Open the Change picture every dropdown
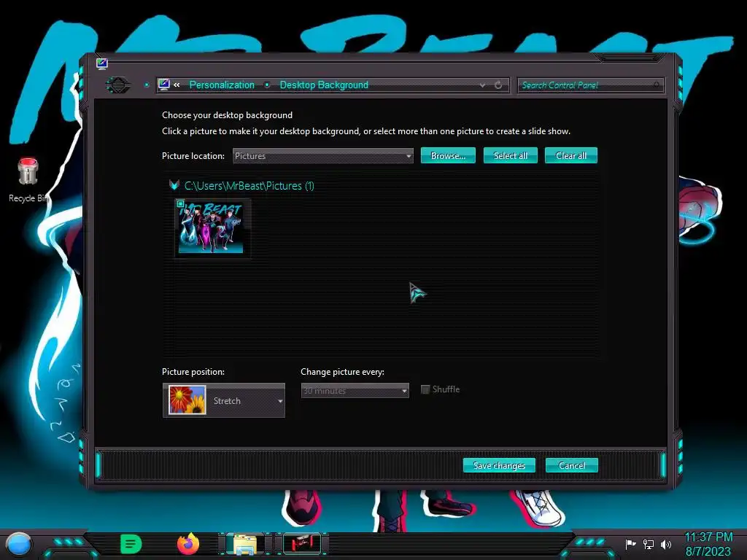The height and width of the screenshot is (560, 747). 355,391
